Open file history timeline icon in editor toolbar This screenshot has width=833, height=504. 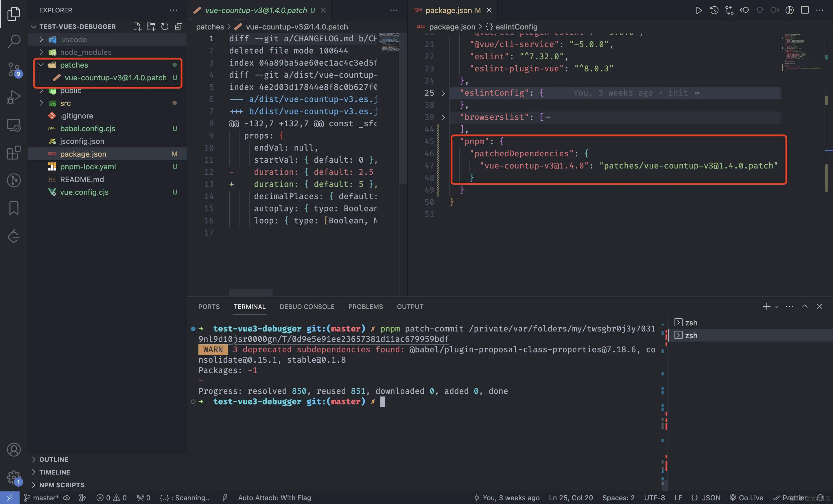point(714,10)
